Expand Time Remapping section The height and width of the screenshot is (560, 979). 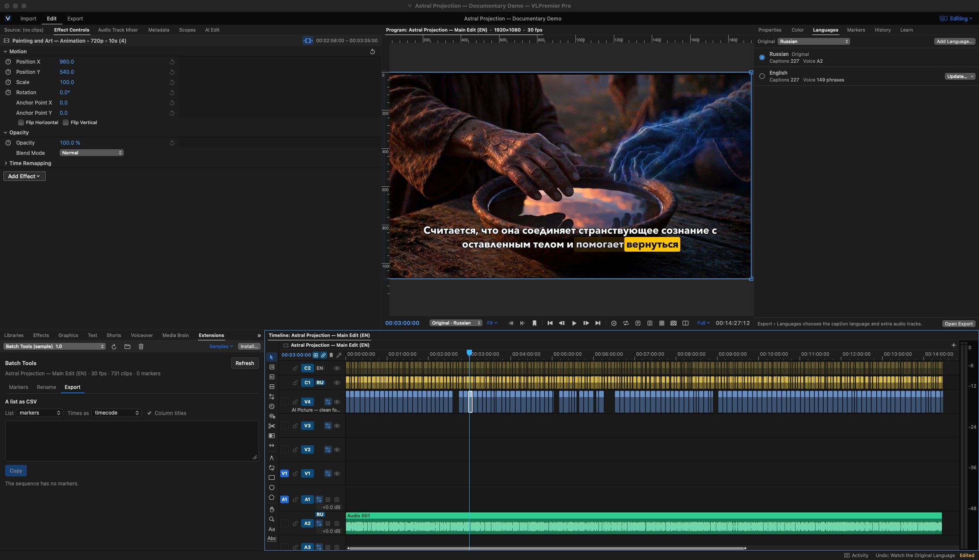click(6, 163)
